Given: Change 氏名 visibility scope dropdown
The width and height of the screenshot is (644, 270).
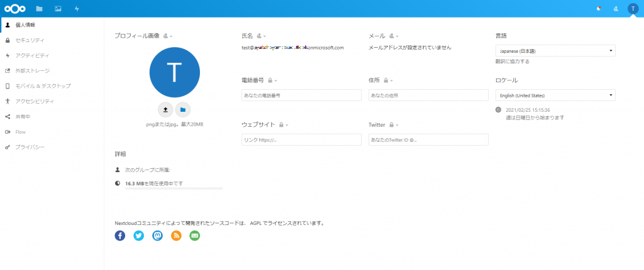Looking at the screenshot, I should pos(261,36).
